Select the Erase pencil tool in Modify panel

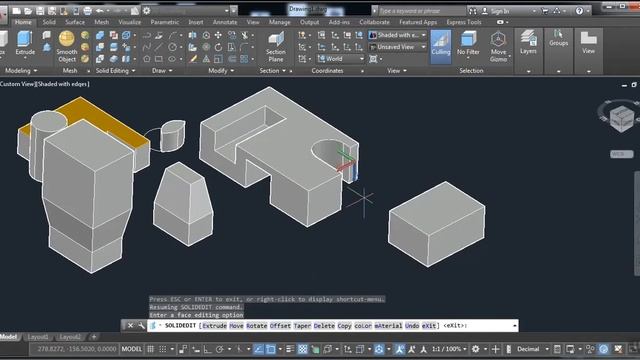click(193, 59)
